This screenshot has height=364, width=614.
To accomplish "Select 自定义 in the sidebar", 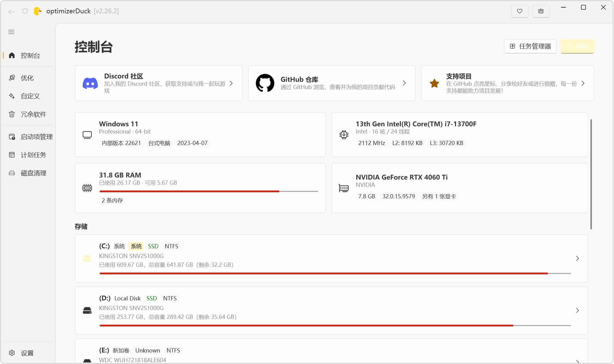I will (28, 96).
